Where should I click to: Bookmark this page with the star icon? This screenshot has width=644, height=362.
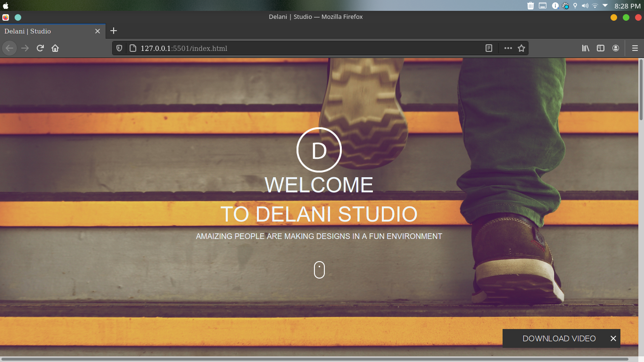tap(521, 48)
